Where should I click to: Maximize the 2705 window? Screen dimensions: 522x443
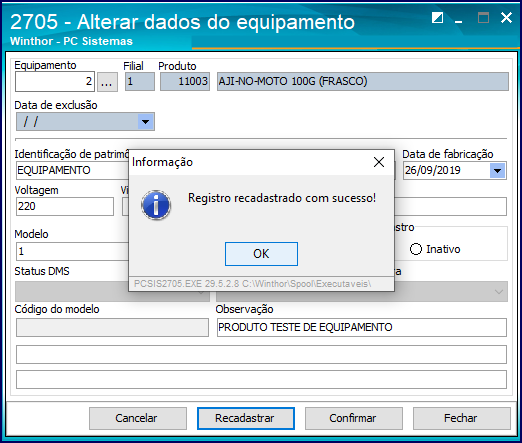(x=483, y=18)
